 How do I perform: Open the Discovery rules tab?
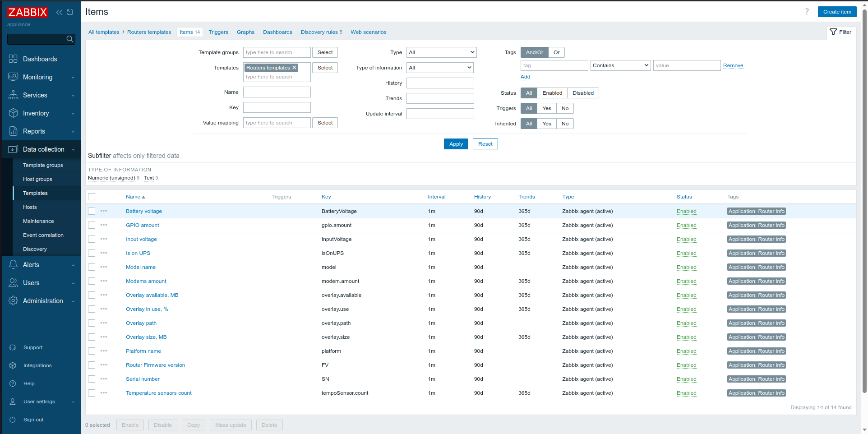coord(319,32)
